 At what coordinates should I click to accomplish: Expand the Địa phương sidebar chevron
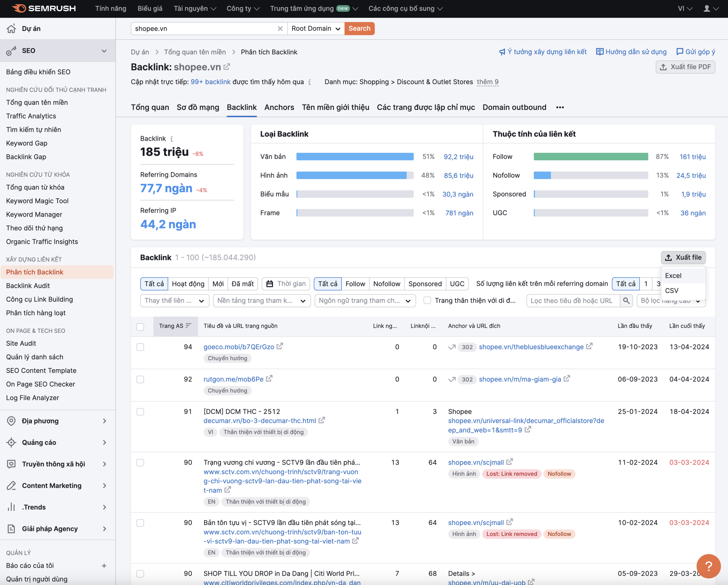(104, 421)
